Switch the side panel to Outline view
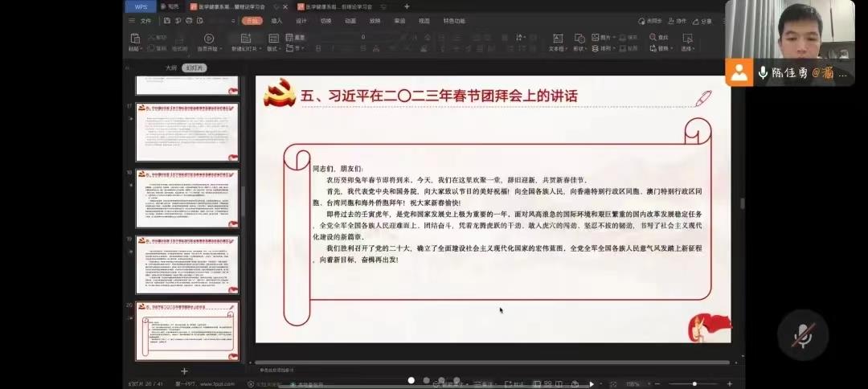Image resolution: width=868 pixels, height=389 pixels. [170, 68]
